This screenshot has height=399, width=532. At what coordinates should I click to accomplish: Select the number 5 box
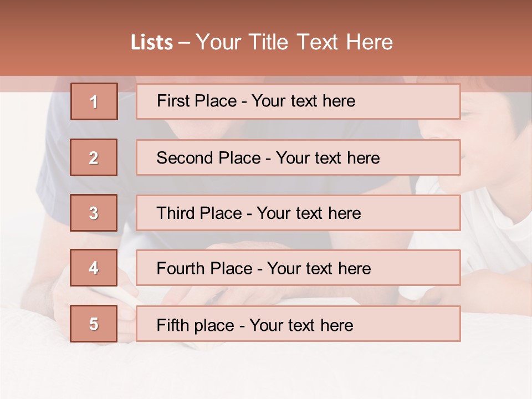[x=94, y=324]
